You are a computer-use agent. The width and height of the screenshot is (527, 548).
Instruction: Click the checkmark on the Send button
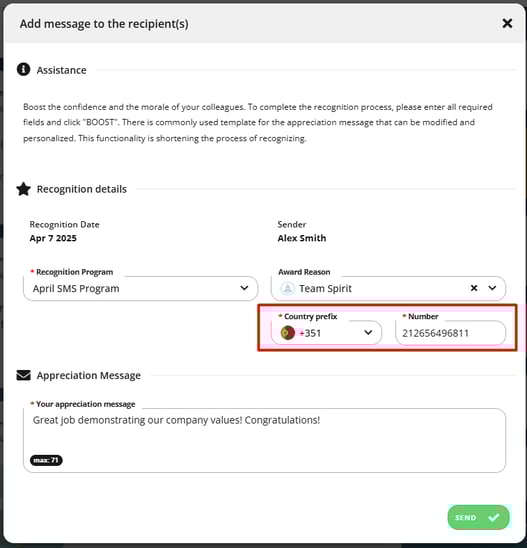point(494,517)
